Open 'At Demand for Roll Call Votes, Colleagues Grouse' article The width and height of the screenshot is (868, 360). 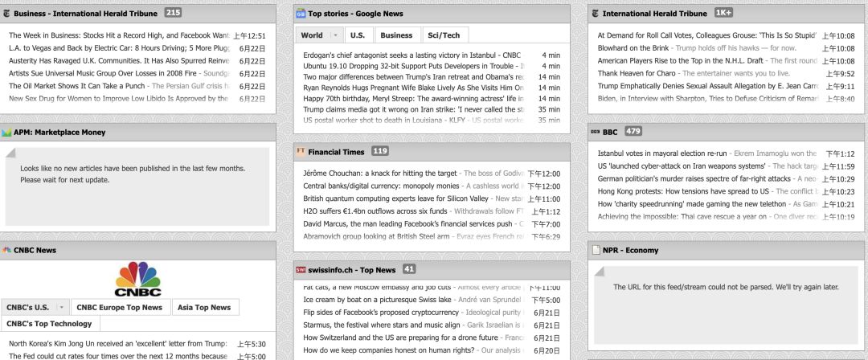tap(707, 35)
